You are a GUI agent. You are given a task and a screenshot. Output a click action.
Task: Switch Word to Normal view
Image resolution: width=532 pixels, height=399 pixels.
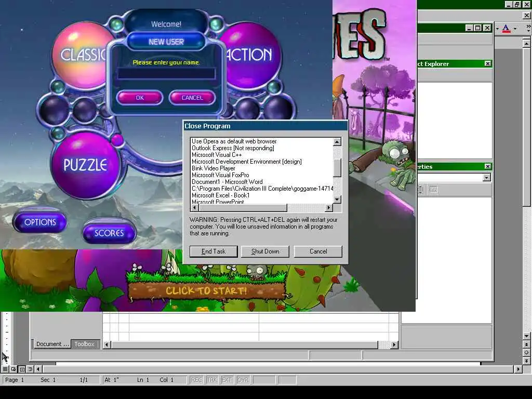point(5,369)
